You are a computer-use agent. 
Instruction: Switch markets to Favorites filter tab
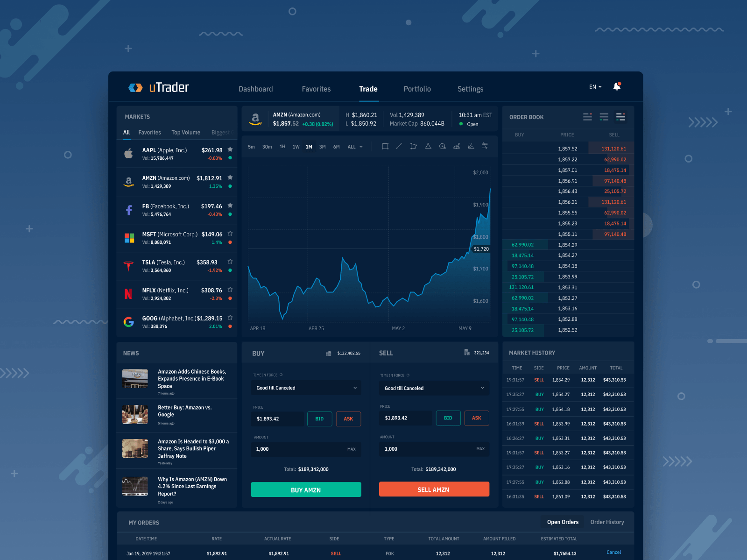tap(149, 133)
